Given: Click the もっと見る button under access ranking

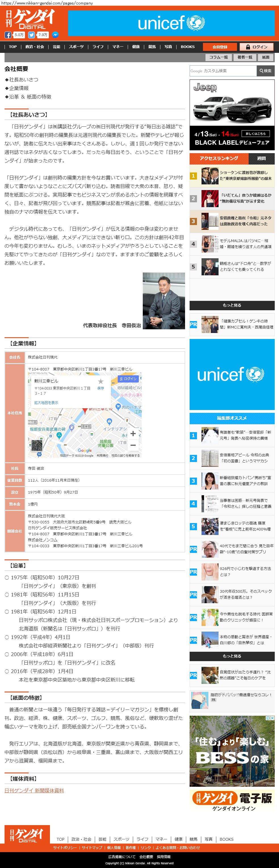Looking at the screenshot, I should click(x=232, y=305).
